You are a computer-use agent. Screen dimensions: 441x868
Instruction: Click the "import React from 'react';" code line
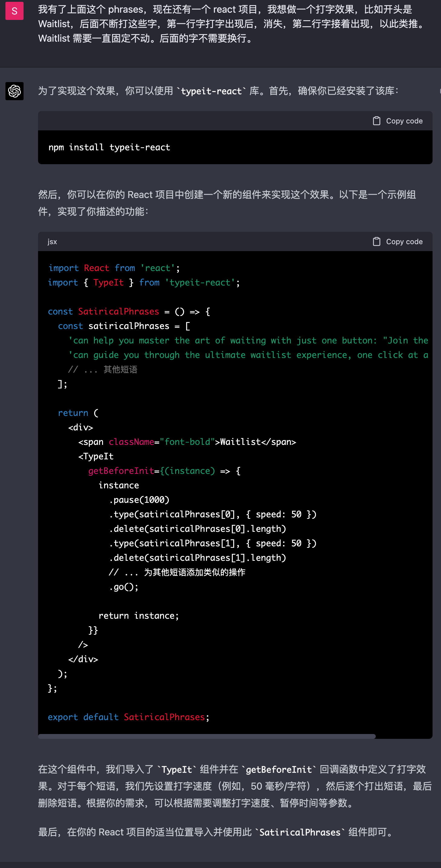pos(114,268)
